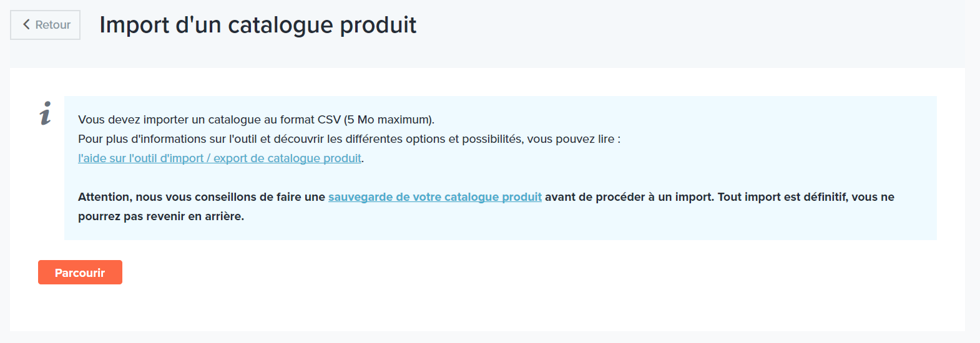Click the words export de catalogue produit
Image resolution: width=980 pixels, height=343 pixels.
click(287, 158)
